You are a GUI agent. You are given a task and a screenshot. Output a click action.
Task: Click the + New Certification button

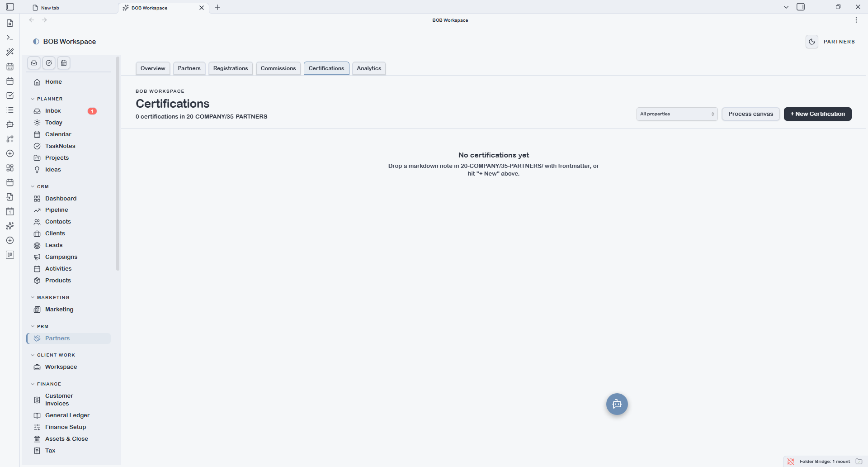point(817,114)
